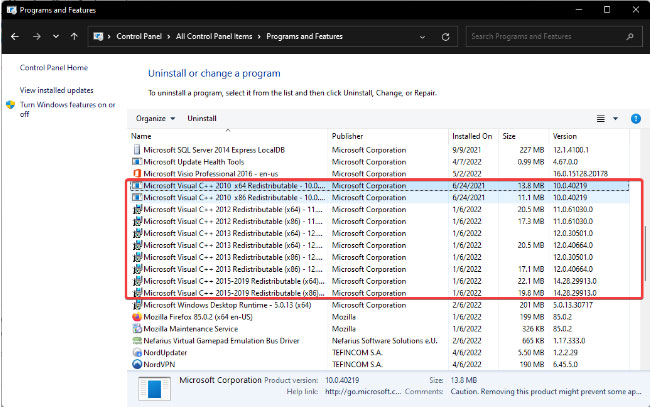Select Visual C++ 2015-2019 Redistributable (x86)
650x407 pixels.
tap(380, 293)
